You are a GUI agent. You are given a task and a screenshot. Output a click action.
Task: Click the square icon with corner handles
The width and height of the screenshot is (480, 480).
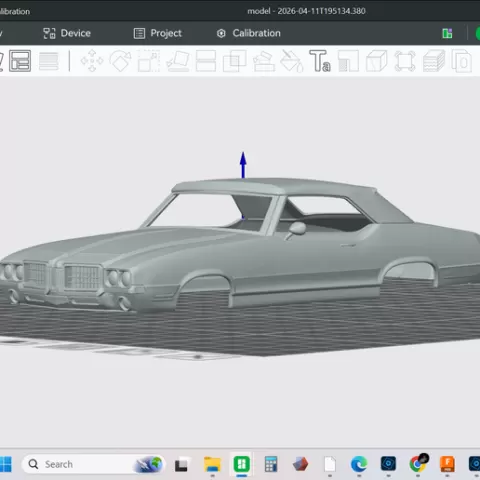click(x=405, y=61)
